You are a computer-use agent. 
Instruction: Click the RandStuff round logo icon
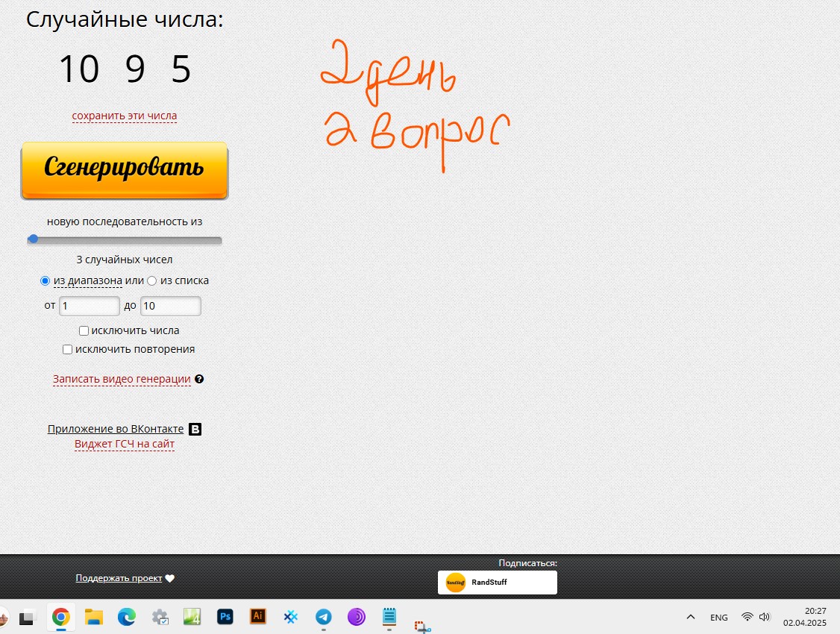[x=456, y=582]
